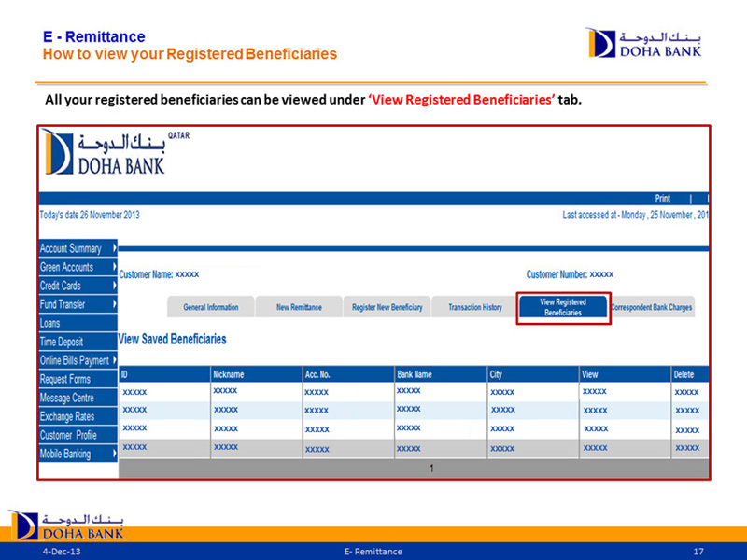This screenshot has height=560, width=747.
Task: Click the Print link in header bar
Action: pos(662,199)
